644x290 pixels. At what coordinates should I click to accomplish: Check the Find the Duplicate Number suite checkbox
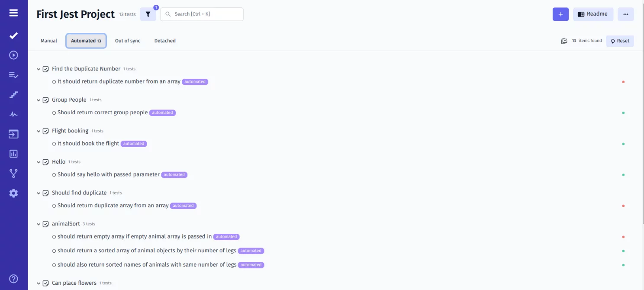(45, 68)
